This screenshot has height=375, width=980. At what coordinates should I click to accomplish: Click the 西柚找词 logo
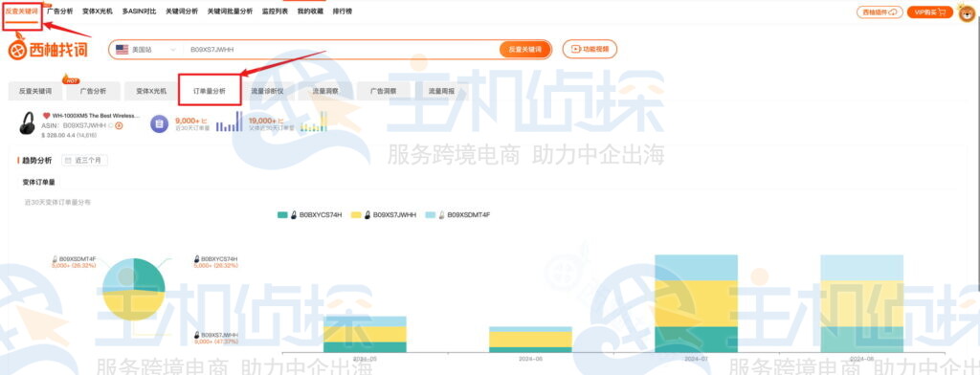coord(48,49)
